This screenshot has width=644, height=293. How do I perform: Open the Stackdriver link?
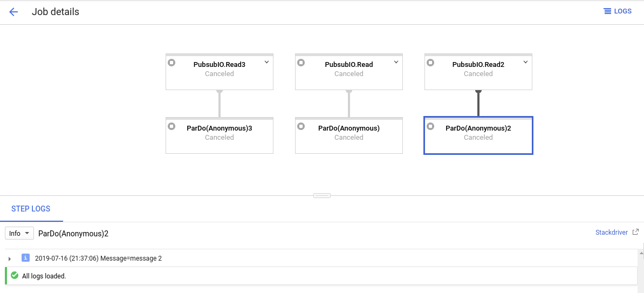612,232
